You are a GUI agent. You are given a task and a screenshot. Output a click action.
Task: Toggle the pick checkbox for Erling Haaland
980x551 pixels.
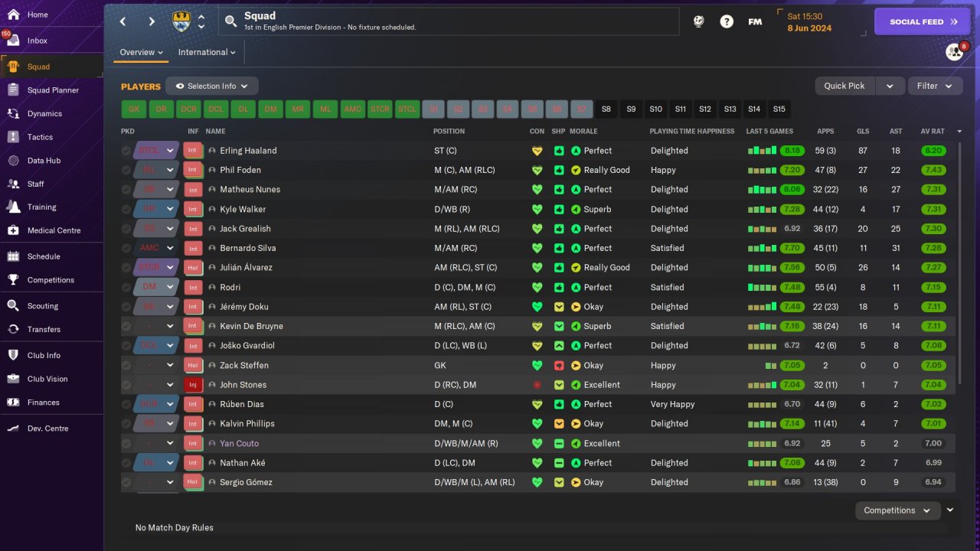coord(126,151)
